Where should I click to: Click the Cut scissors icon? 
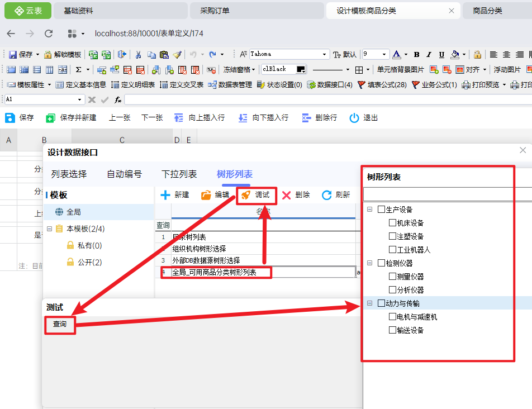[138, 55]
